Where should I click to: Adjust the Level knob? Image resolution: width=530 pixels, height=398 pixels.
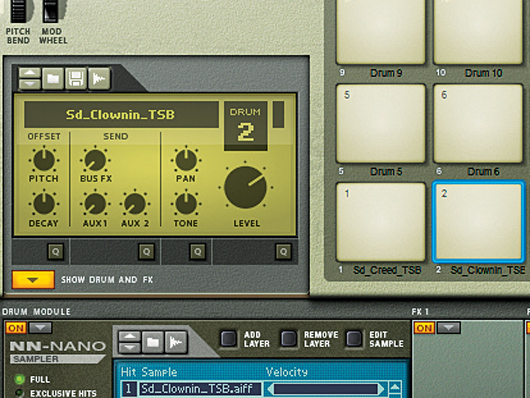click(245, 187)
